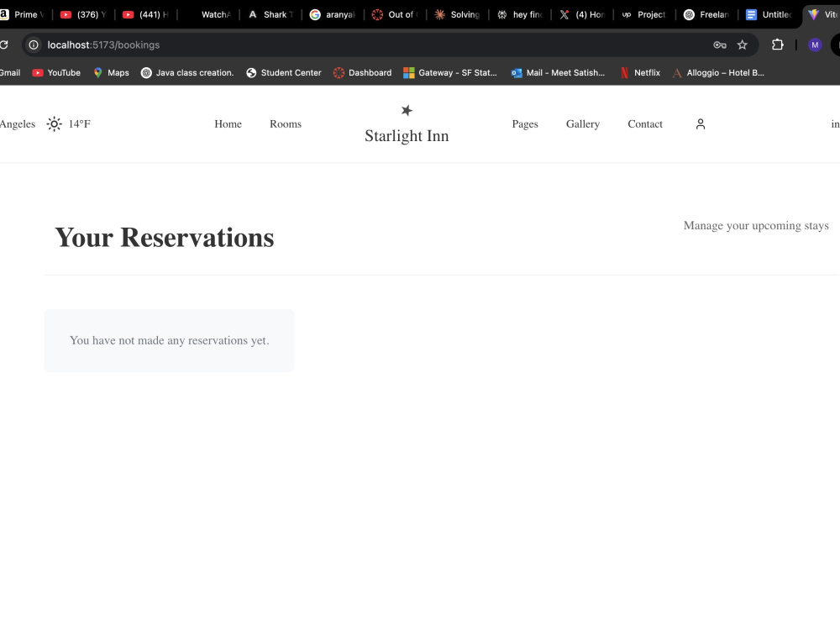Screen dimensions: 840x630
Task: Open Mail - Meet Satish bookmark
Action: pos(559,73)
